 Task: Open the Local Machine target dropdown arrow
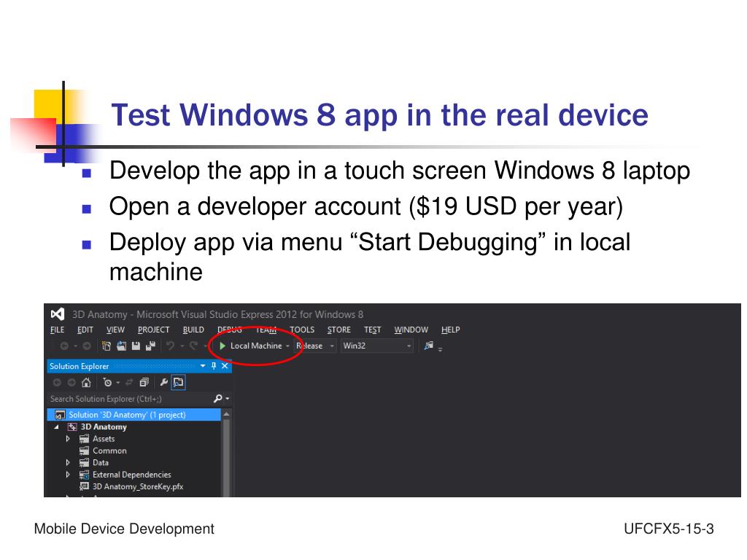coord(287,346)
